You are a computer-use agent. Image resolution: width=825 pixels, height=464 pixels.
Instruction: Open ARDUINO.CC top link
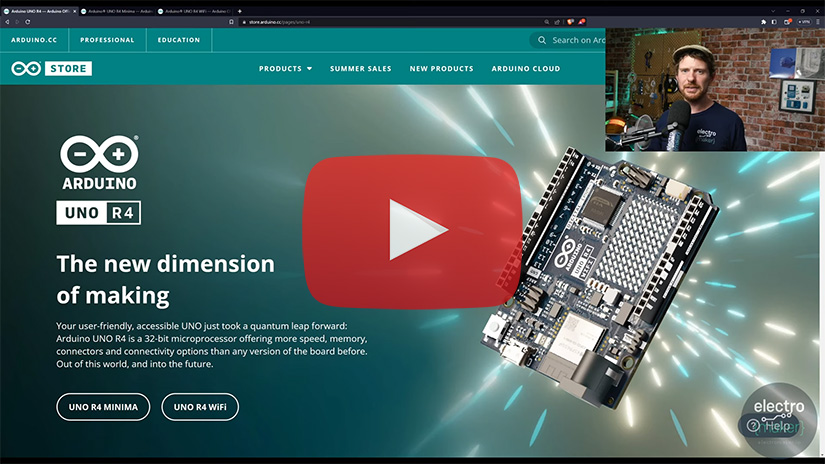coord(34,40)
